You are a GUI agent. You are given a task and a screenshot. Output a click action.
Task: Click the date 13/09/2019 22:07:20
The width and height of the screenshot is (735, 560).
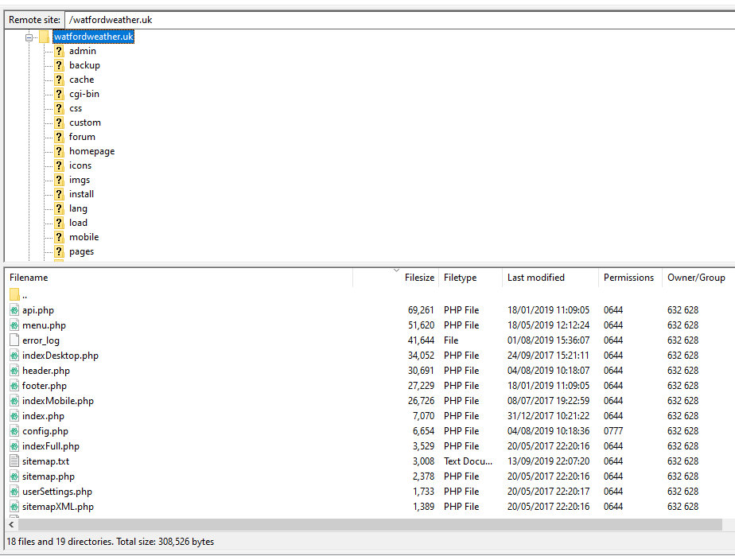(x=548, y=461)
